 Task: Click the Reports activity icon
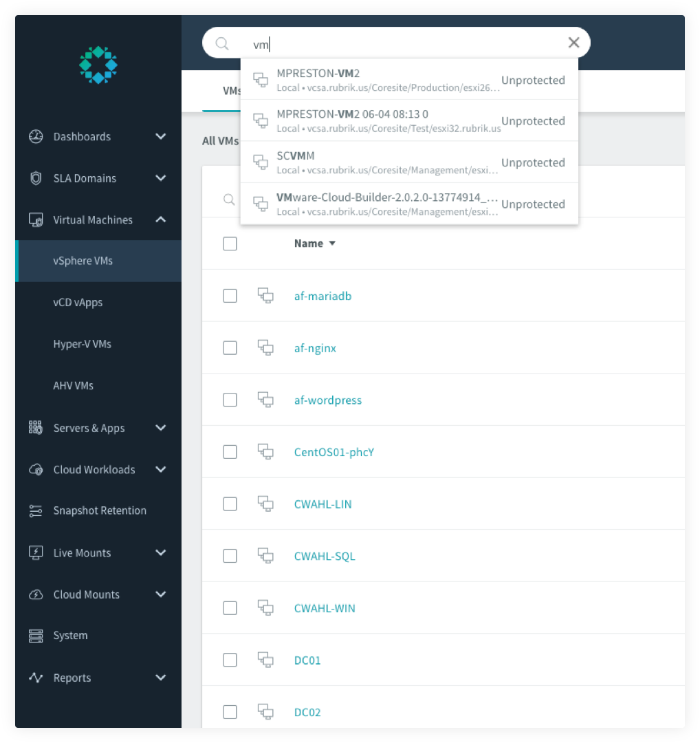tap(36, 678)
